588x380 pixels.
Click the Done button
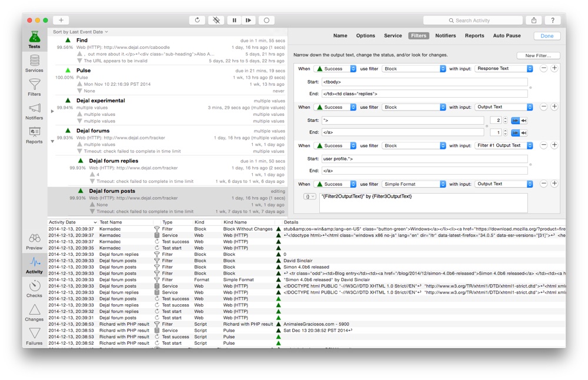(x=547, y=36)
